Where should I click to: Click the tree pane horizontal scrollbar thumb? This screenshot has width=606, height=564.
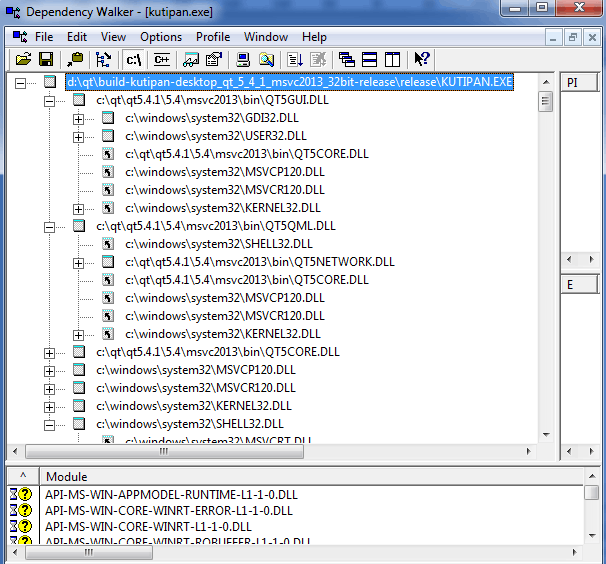click(164, 451)
